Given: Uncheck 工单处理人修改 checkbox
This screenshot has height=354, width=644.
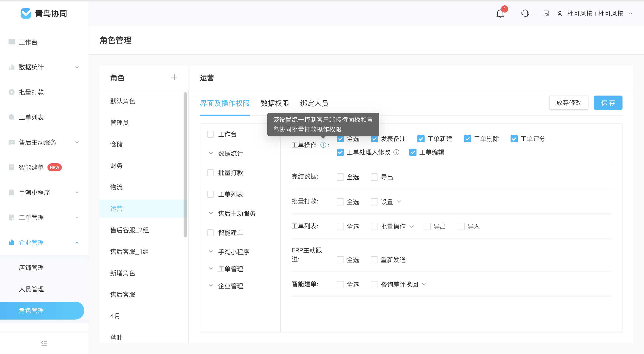Looking at the screenshot, I should [x=340, y=152].
